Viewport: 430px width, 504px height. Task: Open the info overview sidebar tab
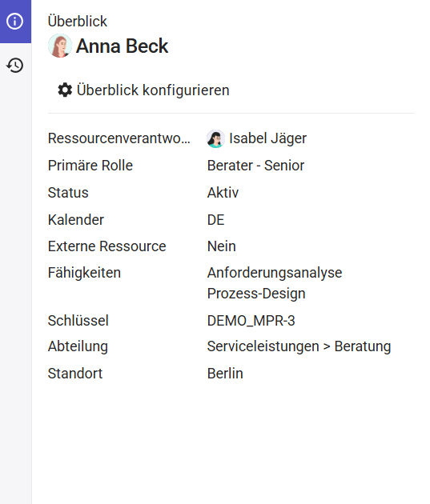pyautogui.click(x=15, y=22)
